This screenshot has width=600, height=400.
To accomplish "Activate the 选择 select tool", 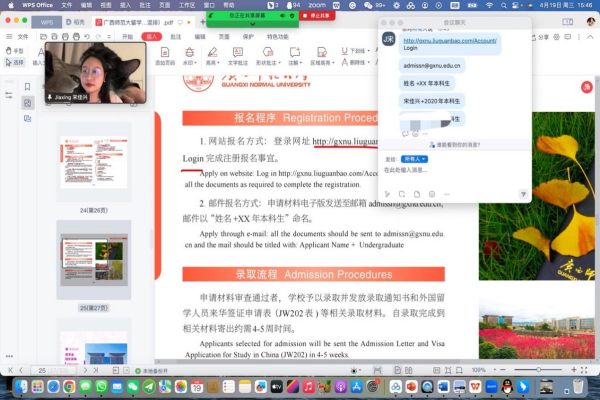I will [x=15, y=62].
